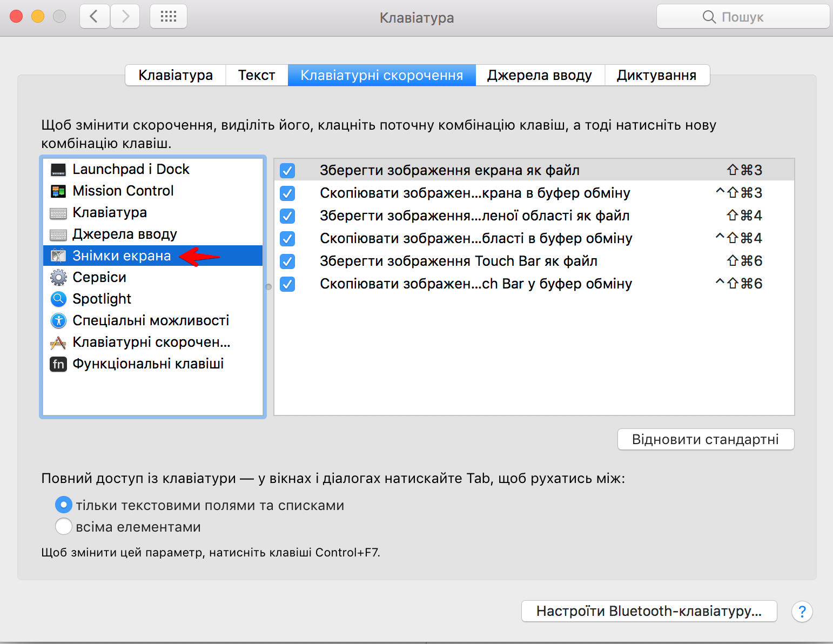The height and width of the screenshot is (644, 833).
Task: Open help with the question mark button
Action: pos(802,612)
